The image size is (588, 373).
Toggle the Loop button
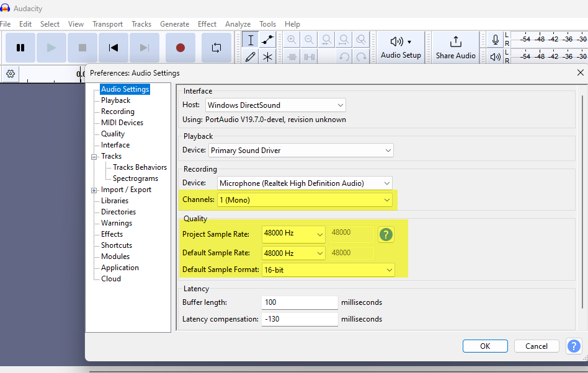coord(216,48)
